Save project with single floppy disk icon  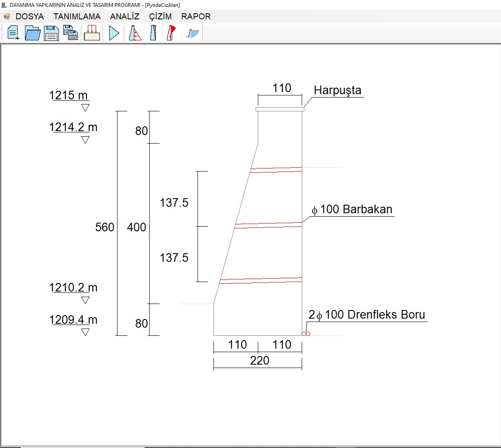(x=52, y=33)
